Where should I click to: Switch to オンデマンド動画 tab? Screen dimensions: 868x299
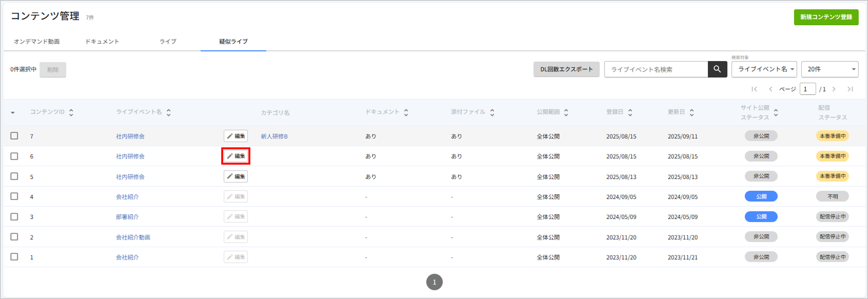click(x=37, y=41)
